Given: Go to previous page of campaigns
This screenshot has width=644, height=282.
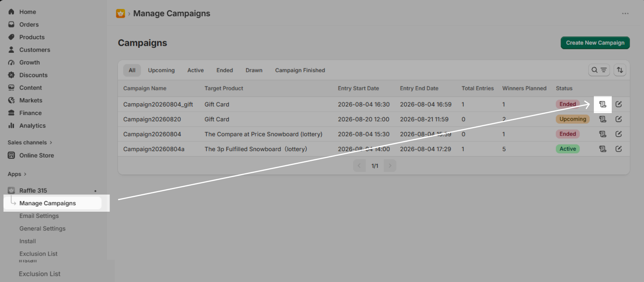Looking at the screenshot, I should (x=359, y=166).
